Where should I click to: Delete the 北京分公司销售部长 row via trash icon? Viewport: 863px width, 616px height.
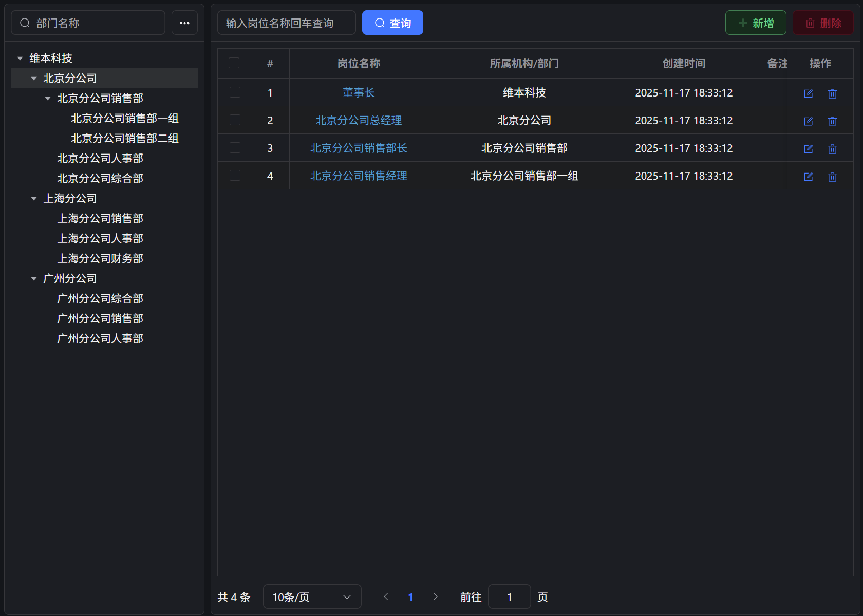click(x=832, y=149)
